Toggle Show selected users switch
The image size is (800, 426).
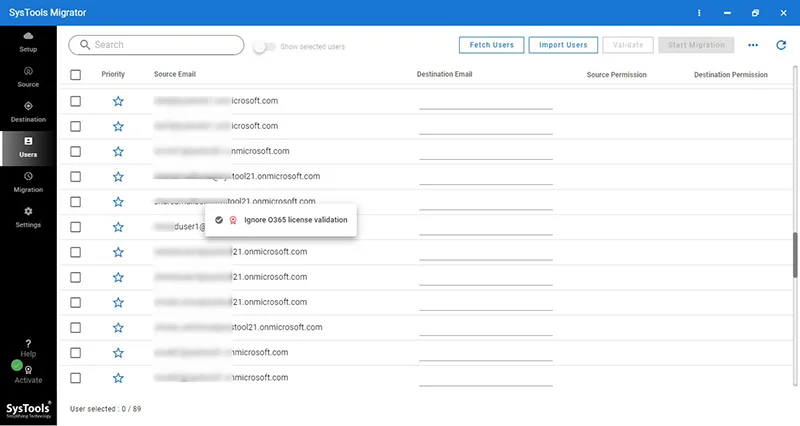[264, 47]
